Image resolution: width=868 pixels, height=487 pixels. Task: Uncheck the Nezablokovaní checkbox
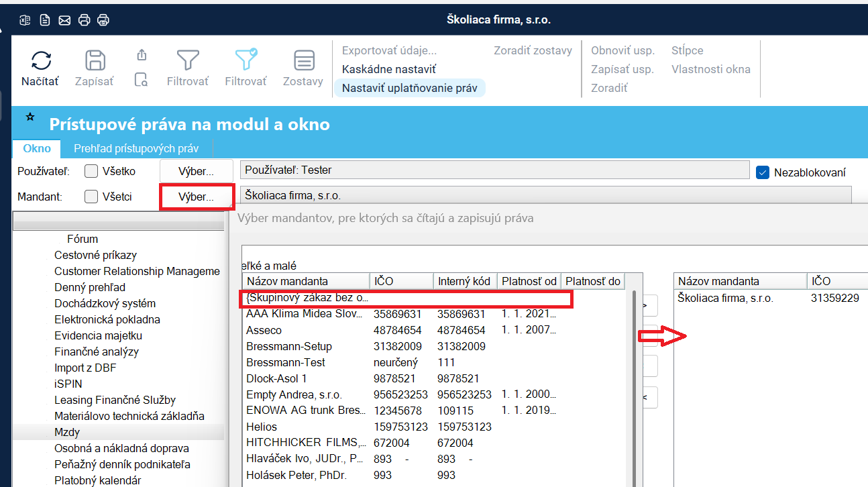(x=762, y=172)
